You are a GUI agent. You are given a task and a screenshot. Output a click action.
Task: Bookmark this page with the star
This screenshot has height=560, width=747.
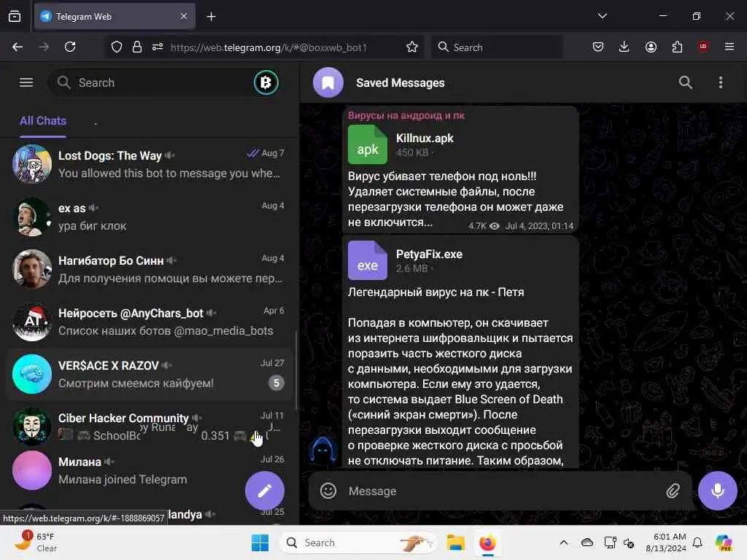pos(412,47)
